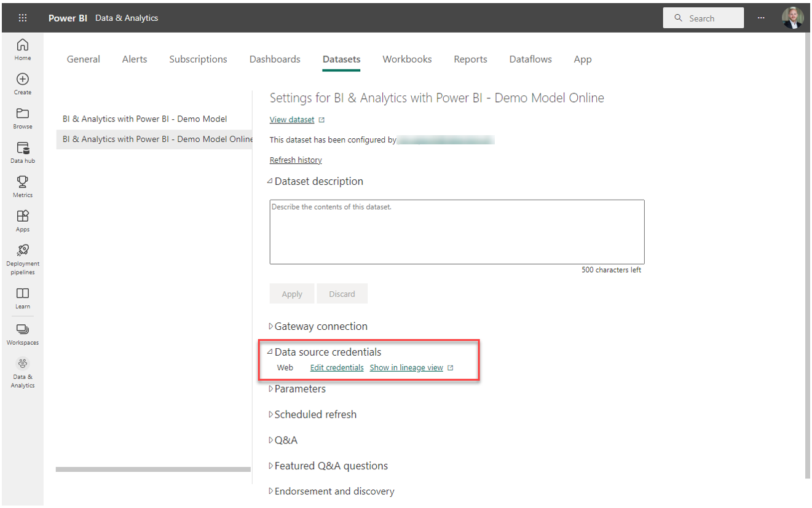This screenshot has width=812, height=508.
Task: Expand Endorsement and discovery section
Action: pyautogui.click(x=331, y=491)
